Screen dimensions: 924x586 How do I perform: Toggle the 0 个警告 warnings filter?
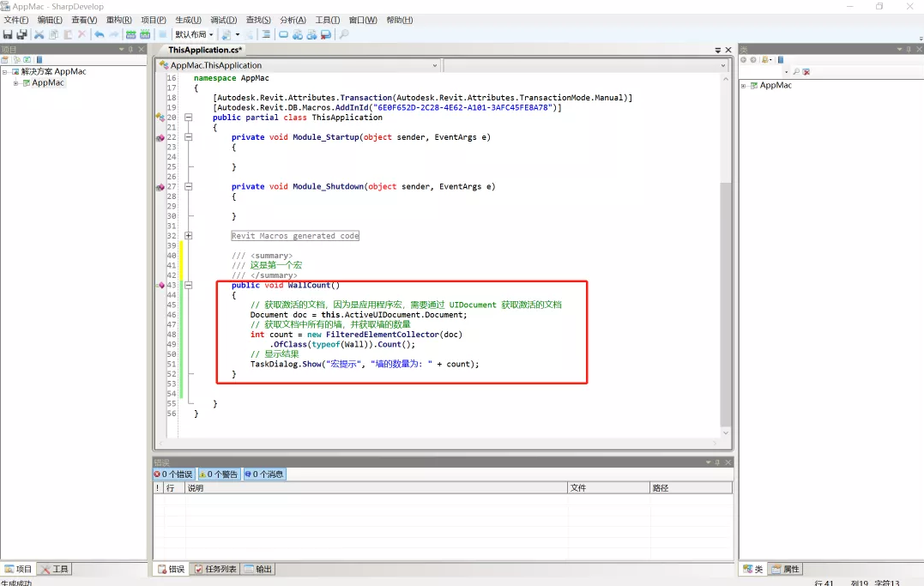click(219, 474)
